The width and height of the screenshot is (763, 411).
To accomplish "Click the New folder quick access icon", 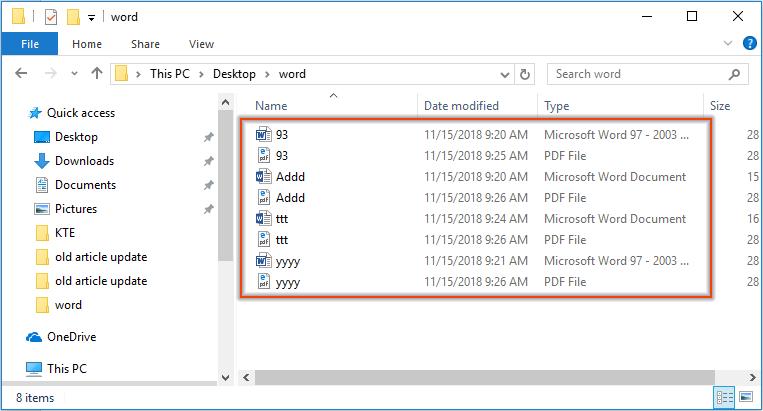I will [x=73, y=18].
